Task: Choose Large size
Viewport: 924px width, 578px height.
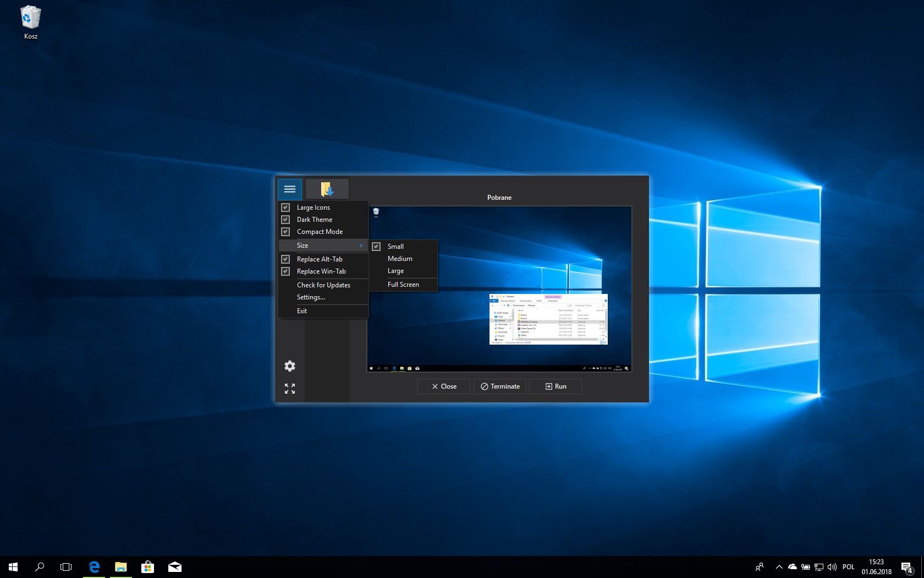Action: pyautogui.click(x=404, y=271)
